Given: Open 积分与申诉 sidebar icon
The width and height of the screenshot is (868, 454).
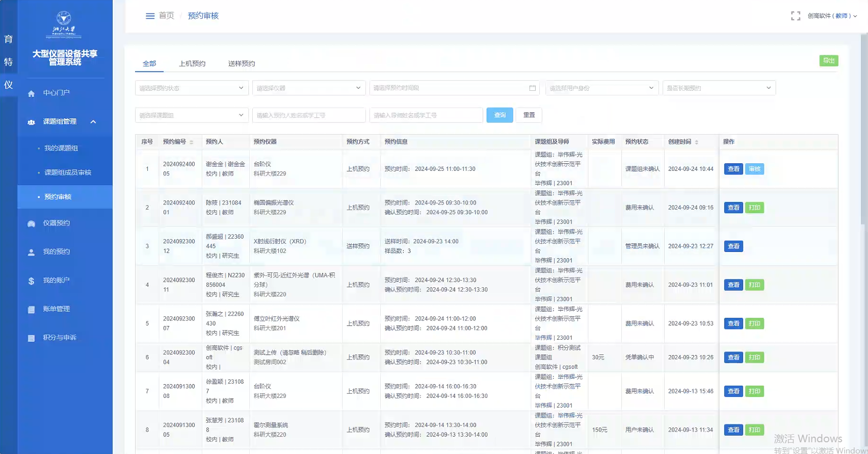Looking at the screenshot, I should tap(31, 338).
